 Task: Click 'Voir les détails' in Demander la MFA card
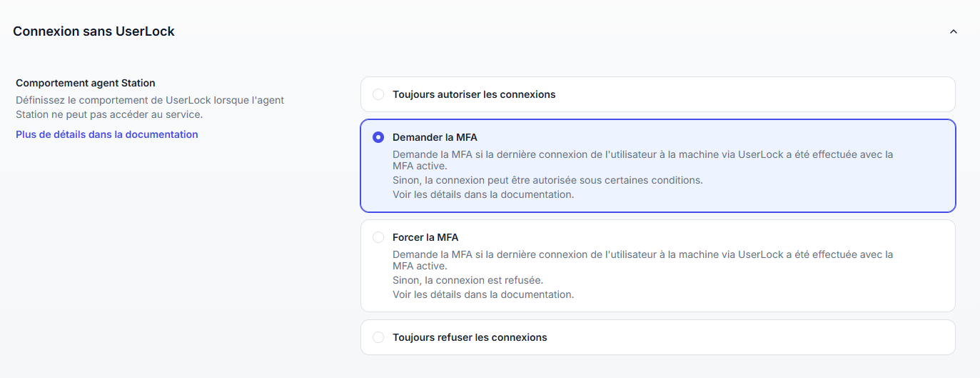pyautogui.click(x=483, y=194)
